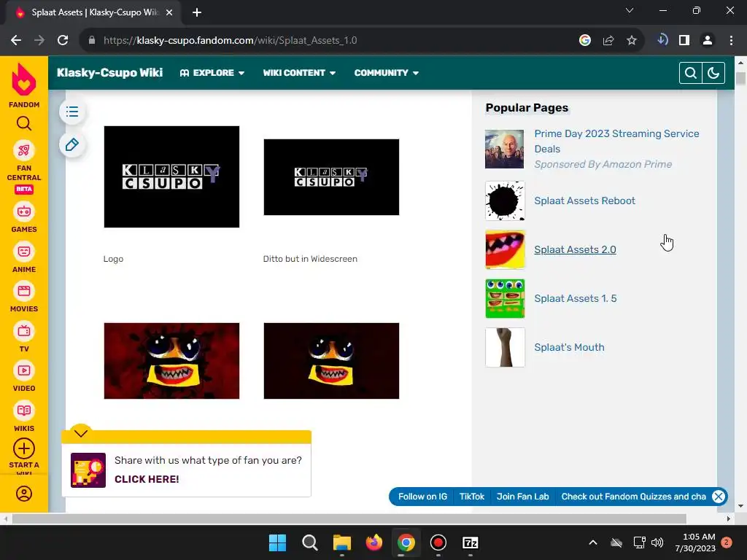
Task: Open the widescreen dark Splaat face thumbnail
Action: (331, 361)
